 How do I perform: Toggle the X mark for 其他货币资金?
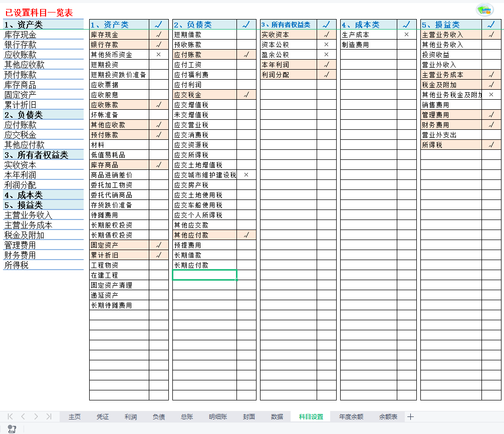158,55
